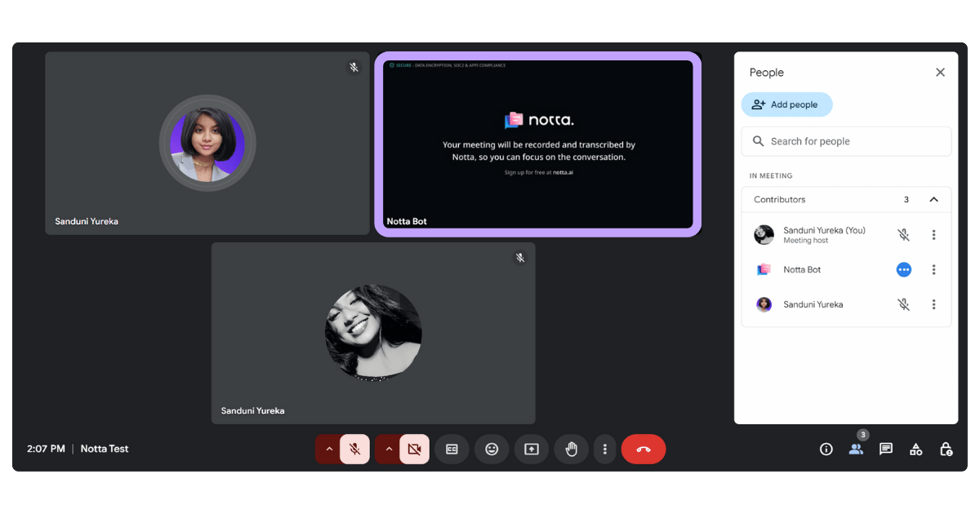Image resolution: width=980 pixels, height=514 pixels.
Task: Click Sanduni Yureka (You) name in list
Action: (x=824, y=230)
